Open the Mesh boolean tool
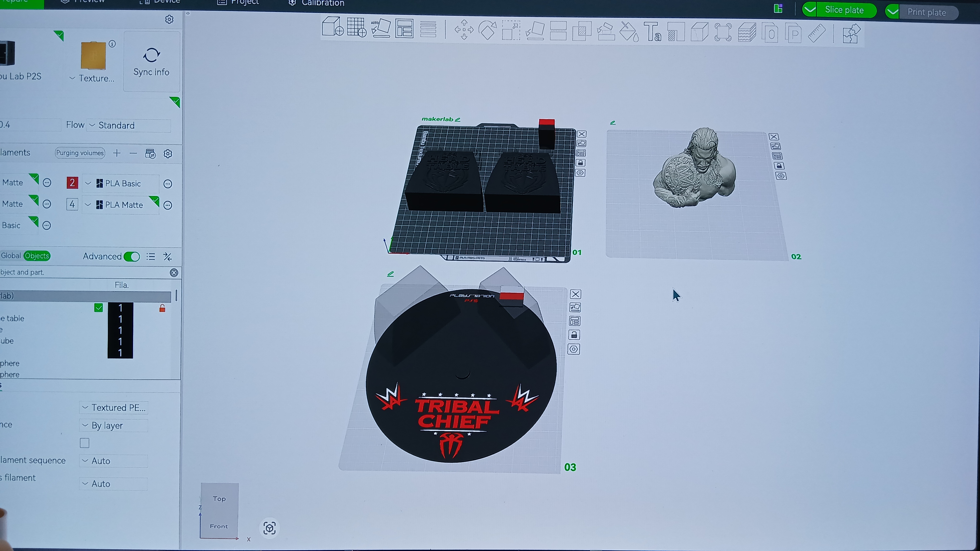Image resolution: width=980 pixels, height=551 pixels. click(x=582, y=31)
